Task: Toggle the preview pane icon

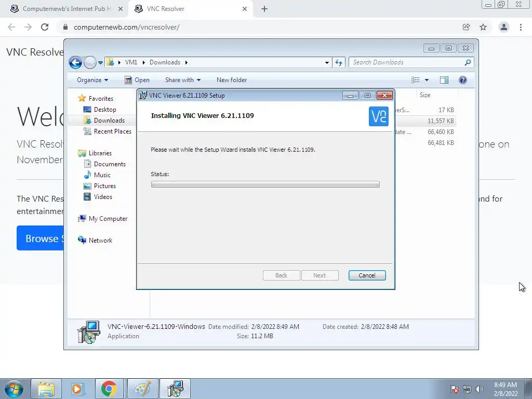Action: click(444, 80)
